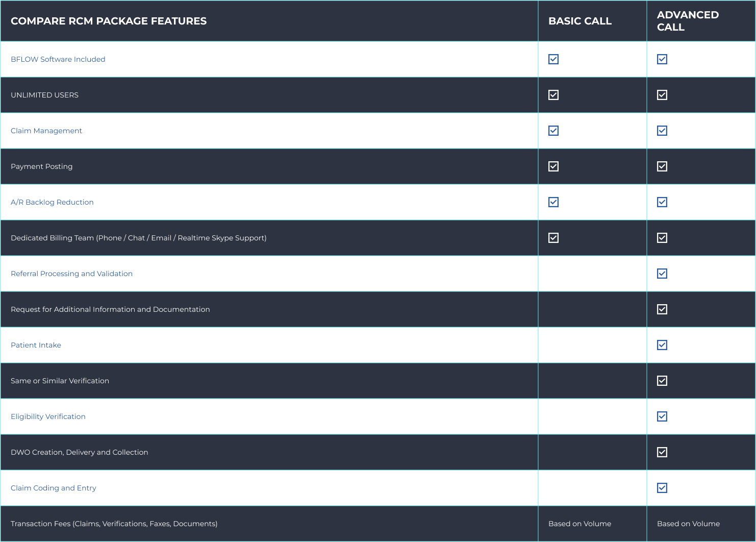The width and height of the screenshot is (756, 542).
Task: Click Basic Call checkmark for Payment Posting
Action: point(553,166)
